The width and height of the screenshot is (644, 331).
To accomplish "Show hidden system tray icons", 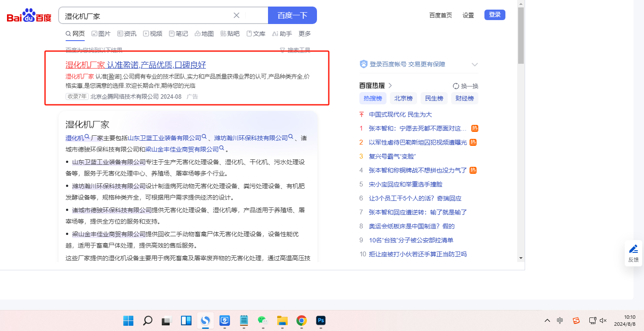I will point(547,321).
